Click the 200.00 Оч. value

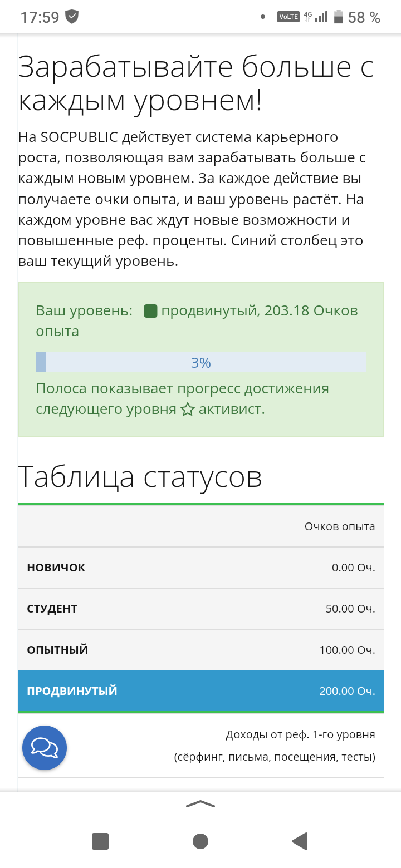coord(347,691)
